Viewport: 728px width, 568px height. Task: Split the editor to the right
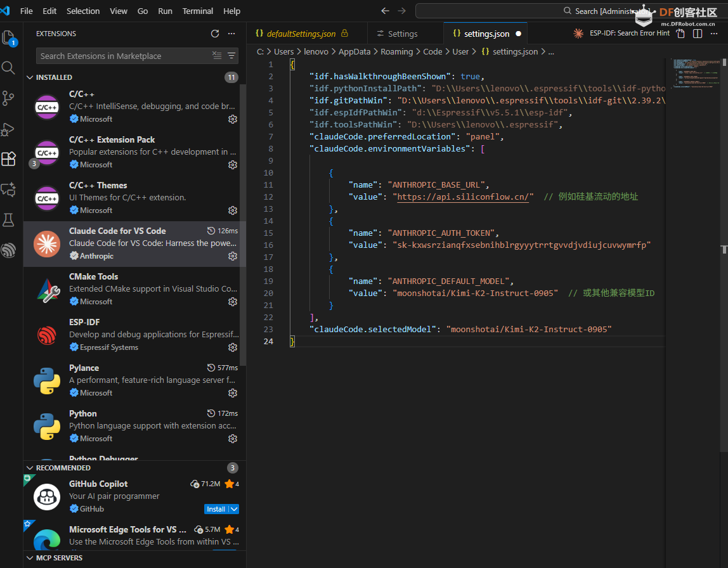698,34
